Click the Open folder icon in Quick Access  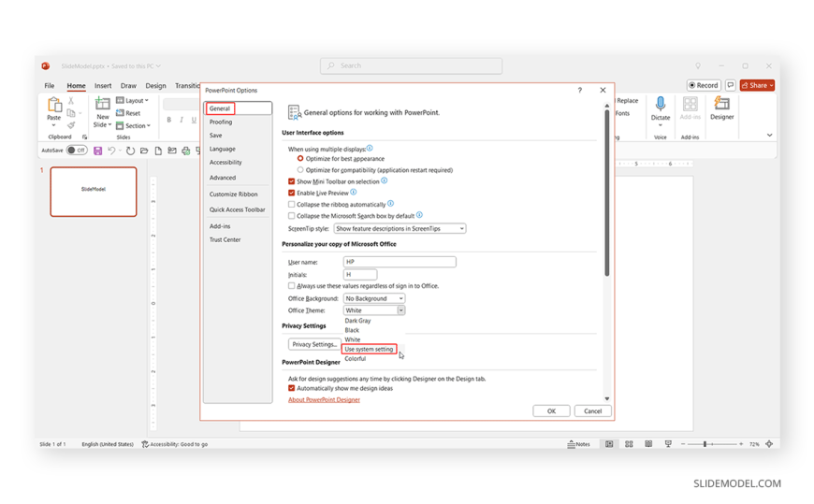tap(144, 151)
